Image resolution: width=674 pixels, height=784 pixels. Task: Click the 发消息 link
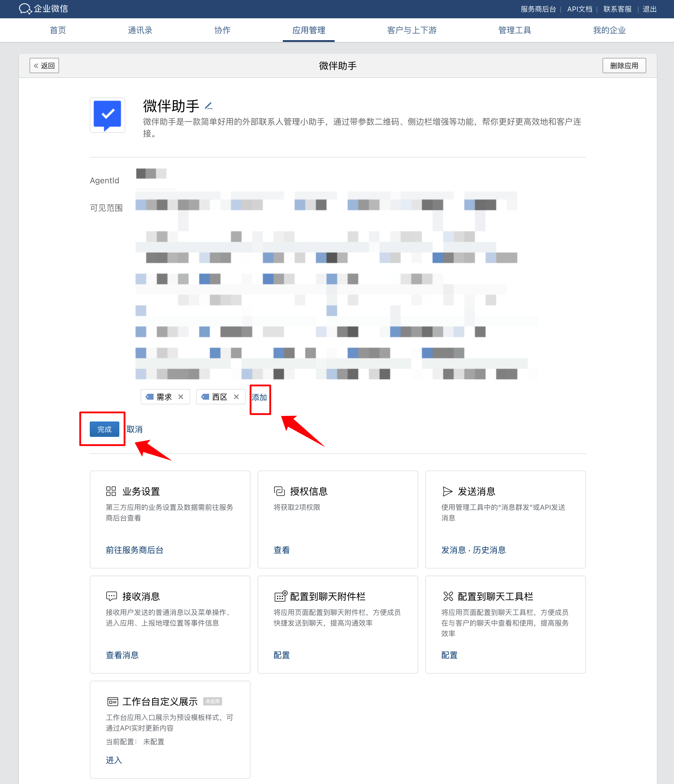point(454,550)
